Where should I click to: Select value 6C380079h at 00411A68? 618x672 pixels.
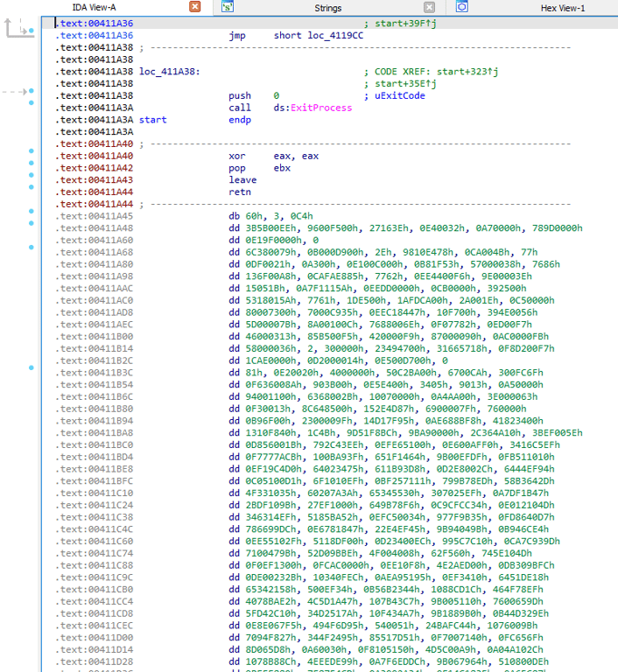[273, 252]
